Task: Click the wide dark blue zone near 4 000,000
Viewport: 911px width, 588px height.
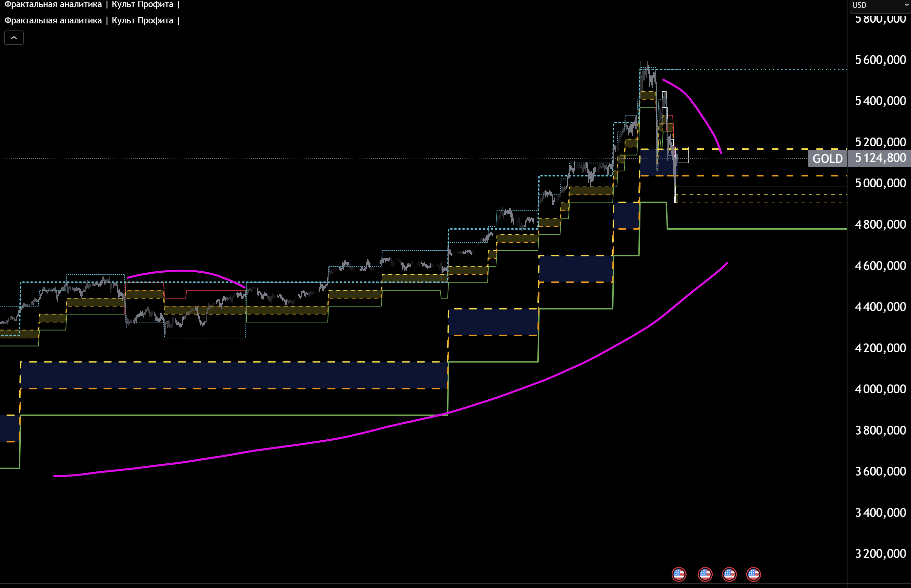Action: coord(234,375)
